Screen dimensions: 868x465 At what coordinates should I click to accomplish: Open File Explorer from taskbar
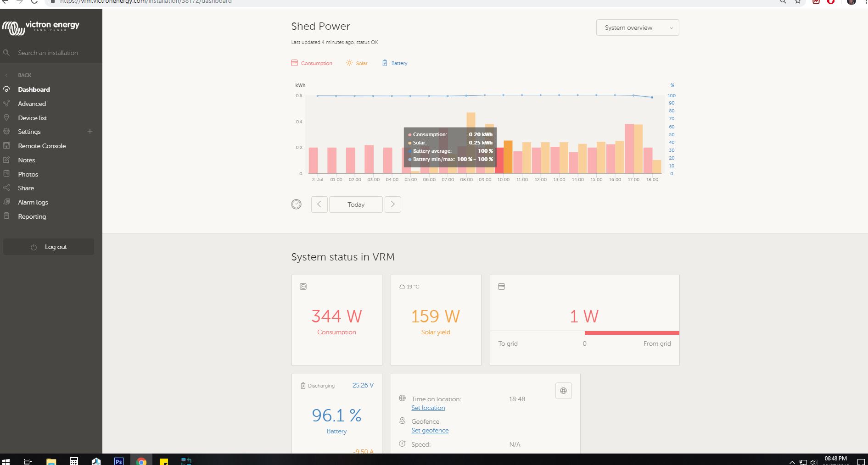(51, 461)
